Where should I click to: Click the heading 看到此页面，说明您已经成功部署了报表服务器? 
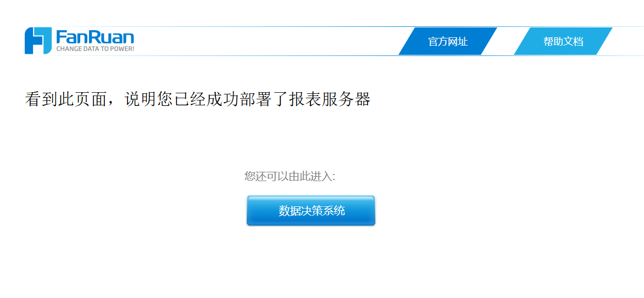[x=198, y=100]
